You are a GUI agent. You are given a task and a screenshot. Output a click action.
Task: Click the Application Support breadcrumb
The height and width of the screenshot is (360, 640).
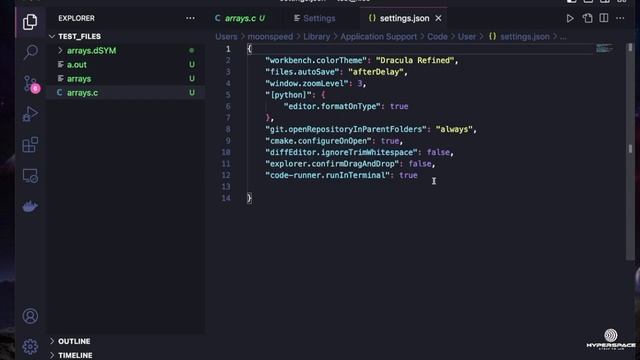pyautogui.click(x=379, y=36)
